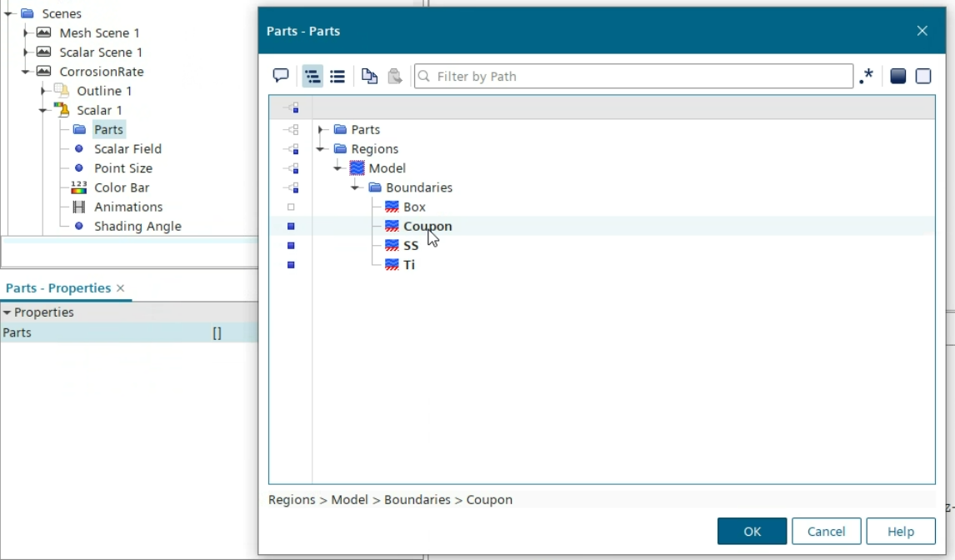Image resolution: width=955 pixels, height=560 pixels.
Task: Click the paste selection icon in dialog toolbar
Action: [x=395, y=76]
